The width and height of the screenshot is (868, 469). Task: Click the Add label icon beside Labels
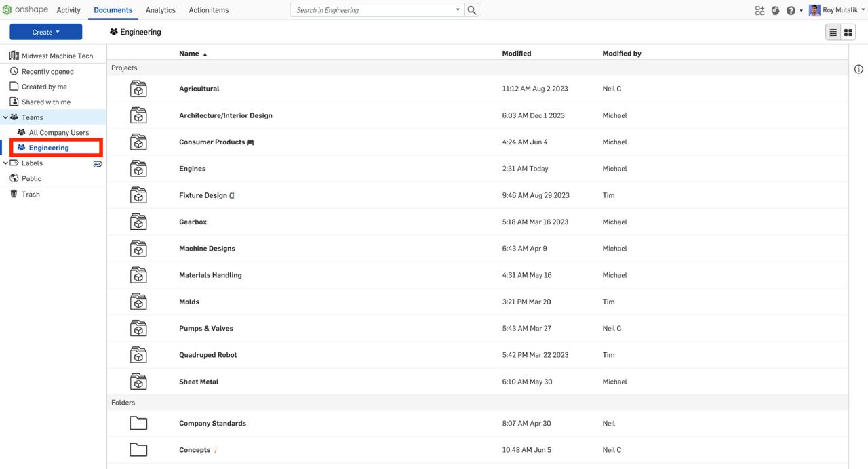click(98, 163)
